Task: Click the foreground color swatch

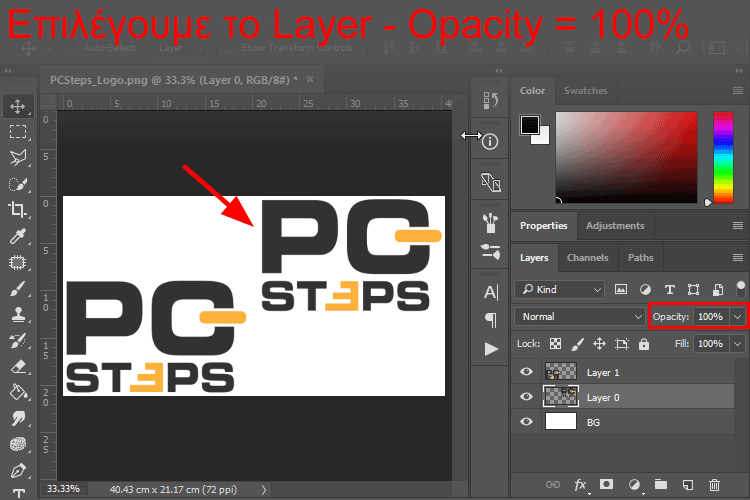Action: click(x=530, y=125)
